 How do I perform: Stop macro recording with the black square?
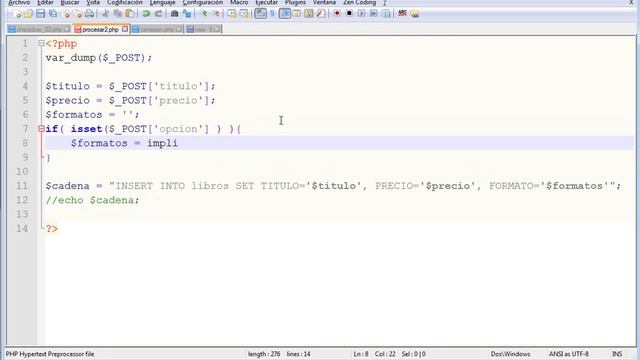click(349, 13)
